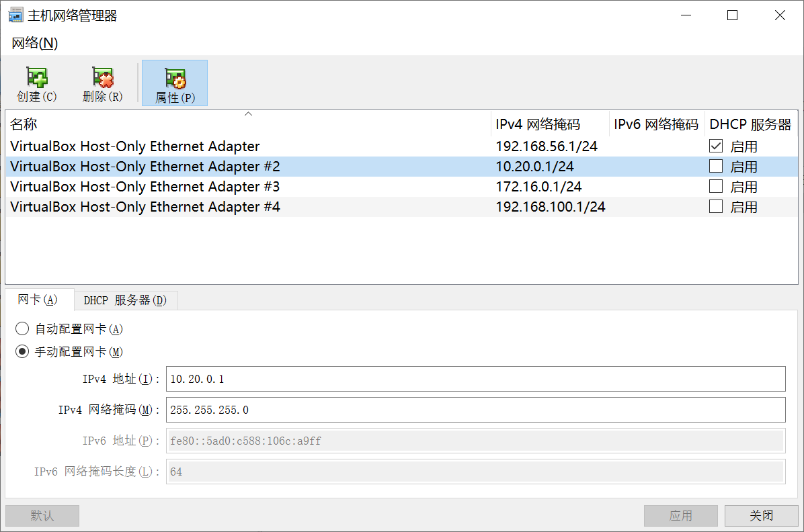Click the 192.168.56.1/24 cell

547,146
